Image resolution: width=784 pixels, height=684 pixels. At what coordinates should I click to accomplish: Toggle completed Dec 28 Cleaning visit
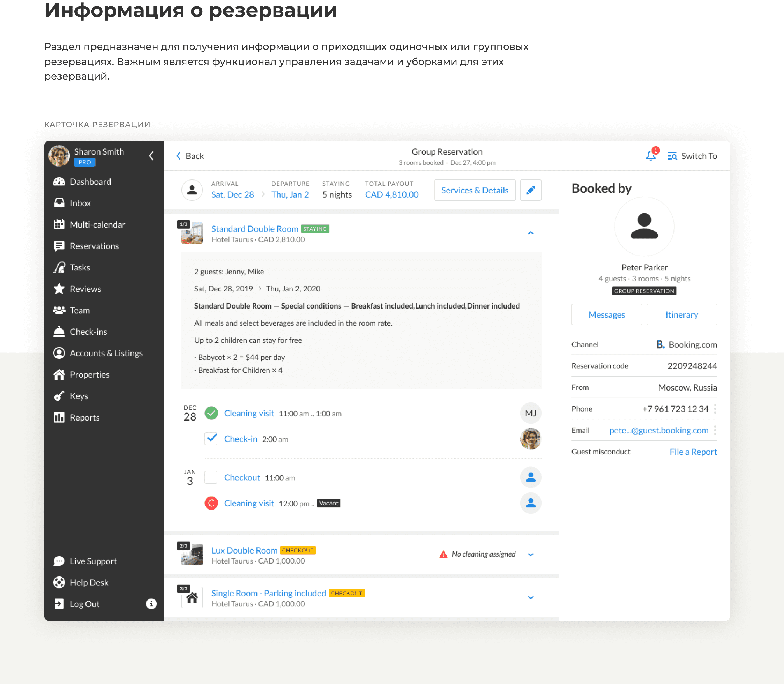point(211,413)
